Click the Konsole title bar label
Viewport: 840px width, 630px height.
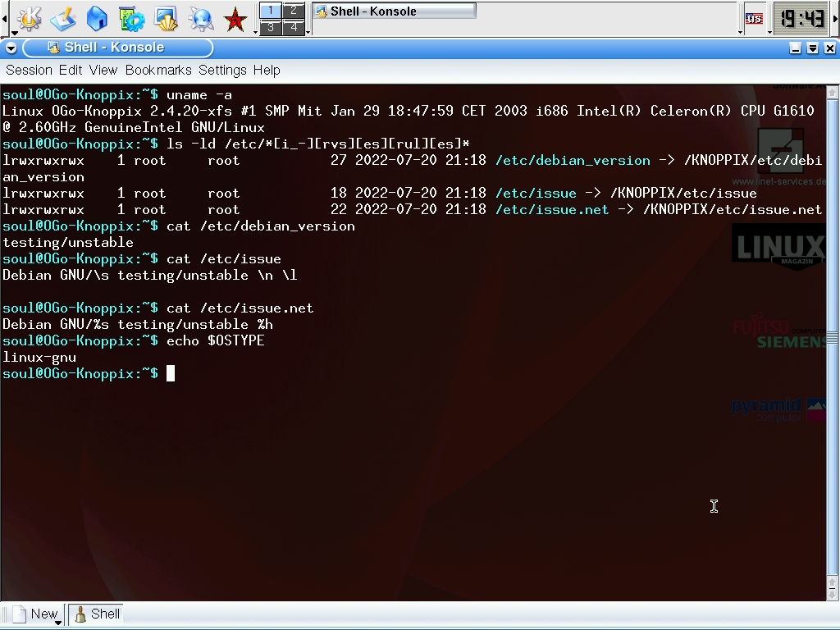click(114, 48)
